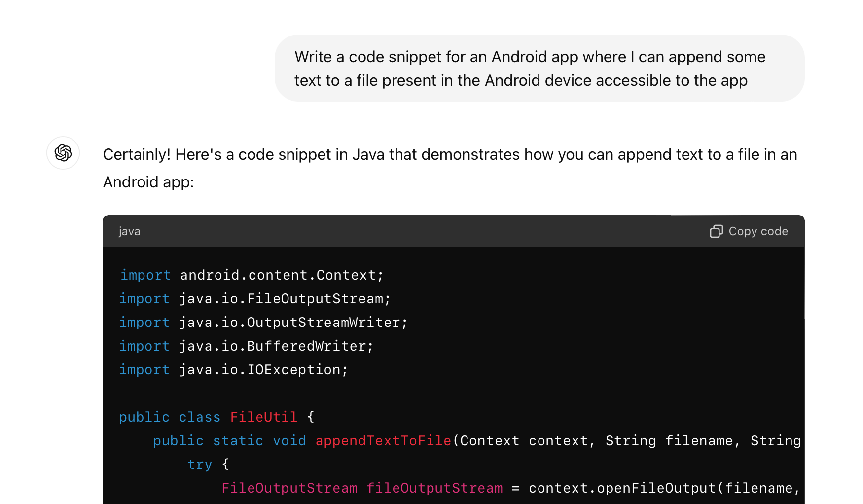
Task: Select the try keyword in the code
Action: 199,464
